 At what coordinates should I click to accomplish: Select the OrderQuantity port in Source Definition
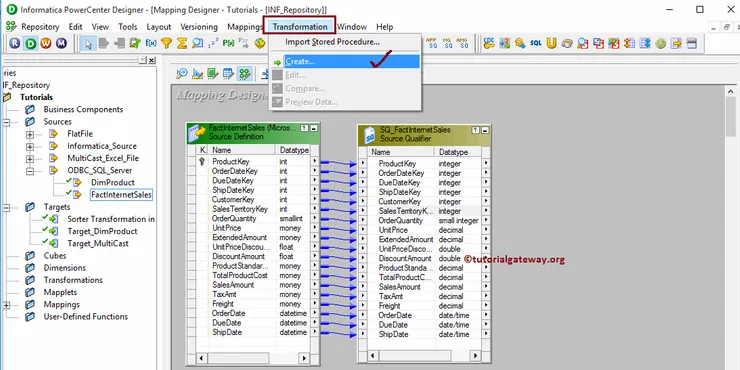coord(234,219)
